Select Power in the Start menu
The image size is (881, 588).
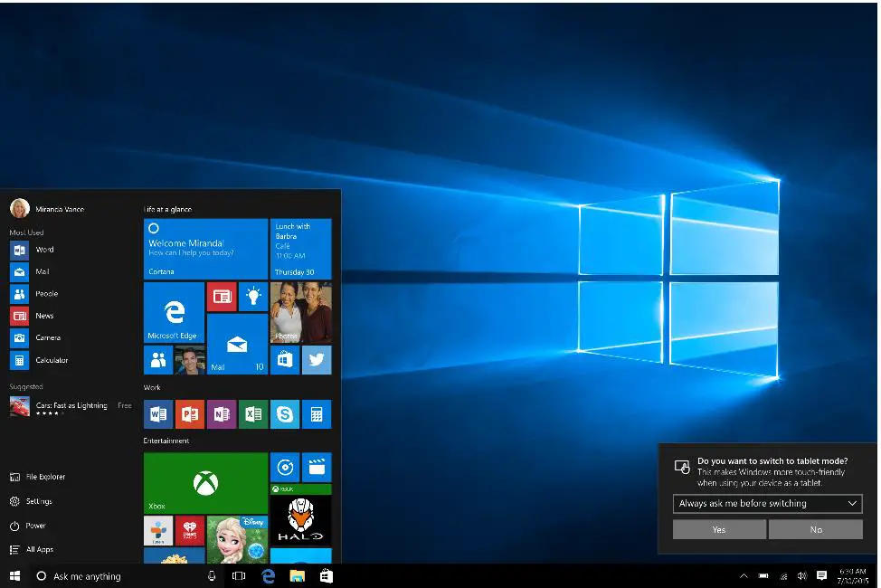35,526
